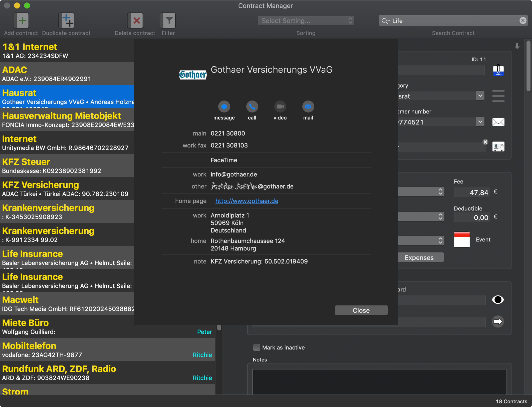Click the Search Contract field
This screenshot has height=407, width=532.
(453, 21)
